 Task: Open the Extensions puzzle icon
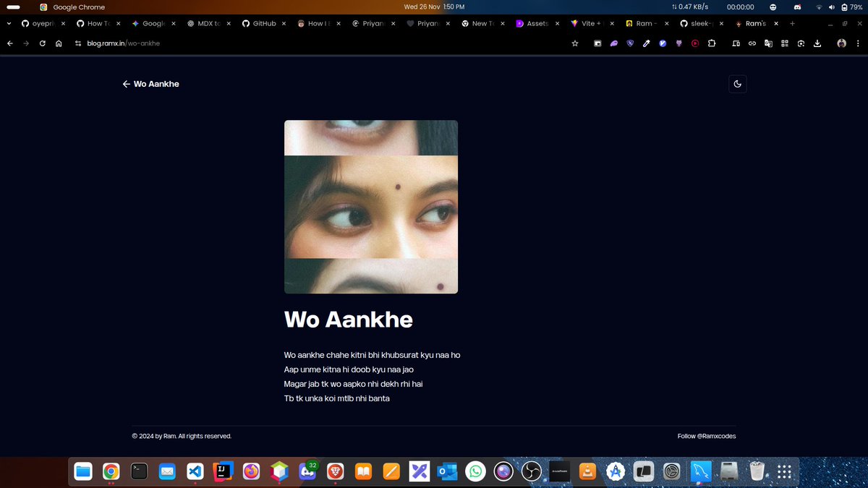(x=711, y=43)
